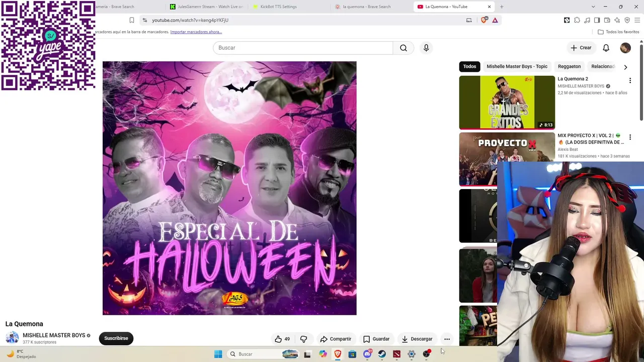Image resolution: width=644 pixels, height=362 pixels.
Task: Open Brave extensions puzzle icon
Action: [x=577, y=20]
